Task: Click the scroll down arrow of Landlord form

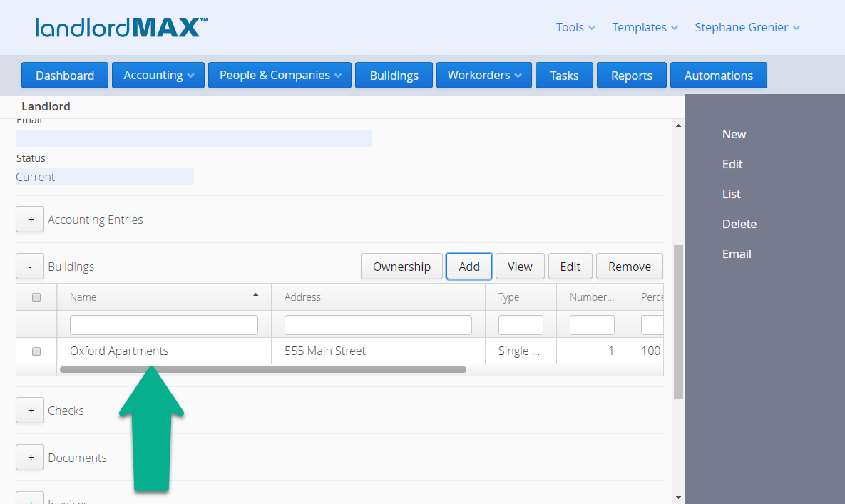Action: [x=678, y=498]
